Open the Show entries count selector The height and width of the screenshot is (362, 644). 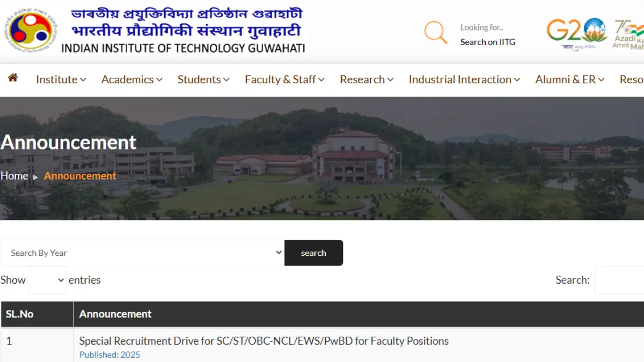tap(47, 280)
